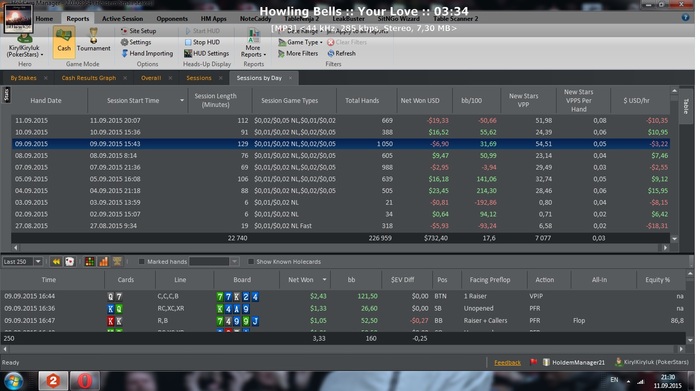Viewport: 700px width, 391px height.
Task: Click sessions table horizontal scroll right arrow
Action: point(665,247)
